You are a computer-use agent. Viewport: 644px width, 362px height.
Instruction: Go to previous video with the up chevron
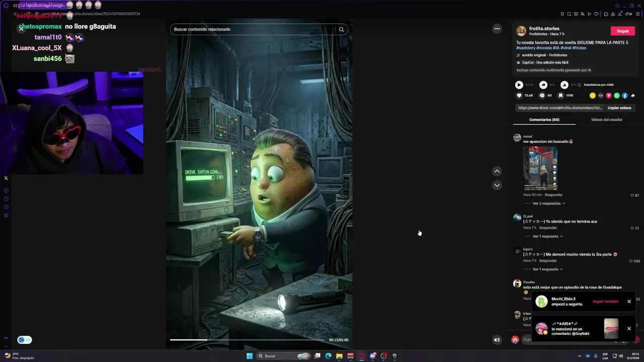(497, 171)
